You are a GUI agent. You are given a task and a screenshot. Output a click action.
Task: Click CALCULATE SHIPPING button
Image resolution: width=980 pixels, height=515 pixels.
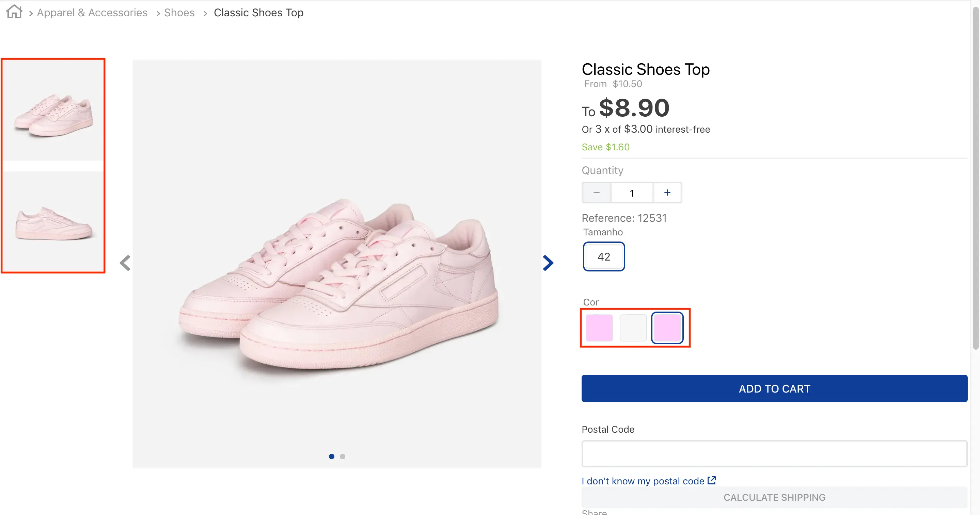[x=774, y=497]
